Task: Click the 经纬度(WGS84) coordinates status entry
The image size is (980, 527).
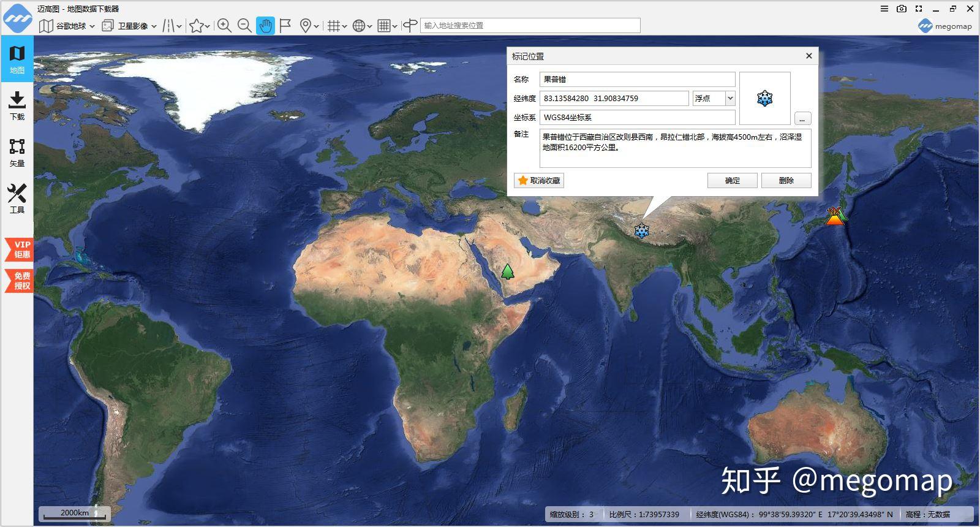Action: pyautogui.click(x=794, y=514)
